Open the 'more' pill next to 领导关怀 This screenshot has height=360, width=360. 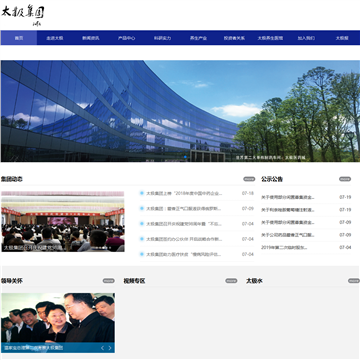pos(109,281)
